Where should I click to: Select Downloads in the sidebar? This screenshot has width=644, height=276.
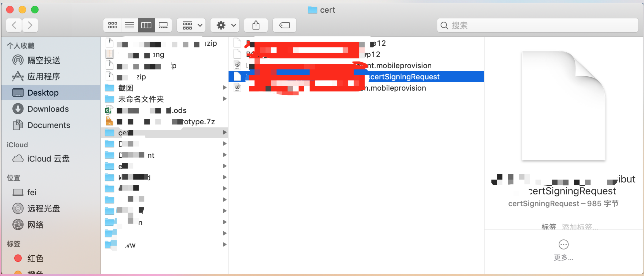click(x=48, y=109)
